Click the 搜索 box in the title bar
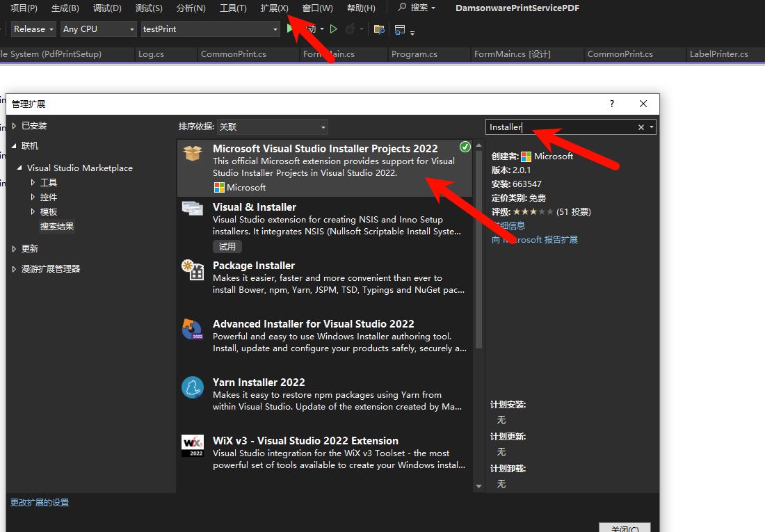The height and width of the screenshot is (532, 765). point(416,8)
